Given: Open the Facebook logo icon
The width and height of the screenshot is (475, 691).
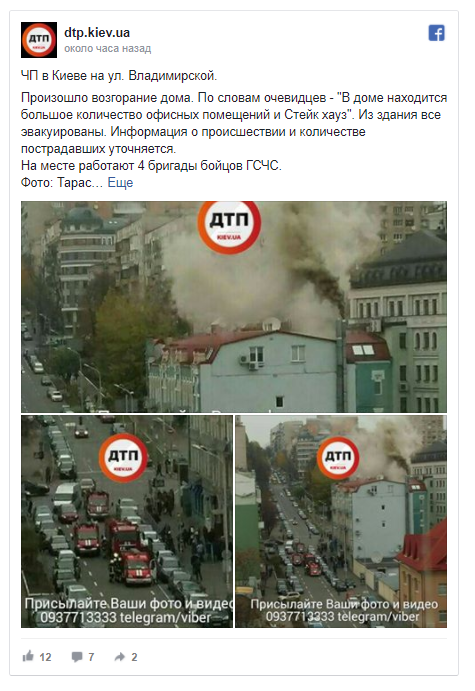Looking at the screenshot, I should [x=436, y=33].
